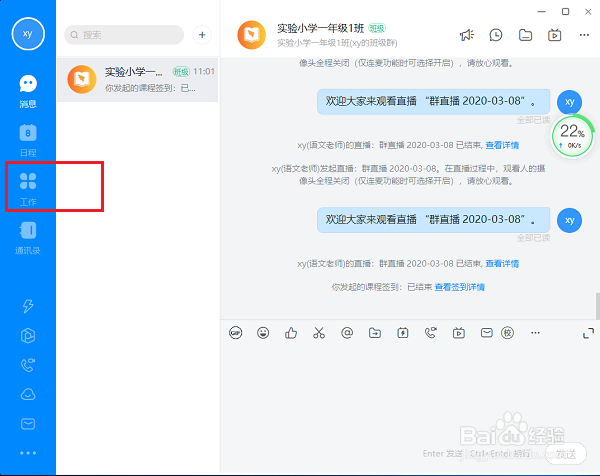This screenshot has width=600, height=476.
Task: Send a thumbs-up like
Action: coord(291,333)
